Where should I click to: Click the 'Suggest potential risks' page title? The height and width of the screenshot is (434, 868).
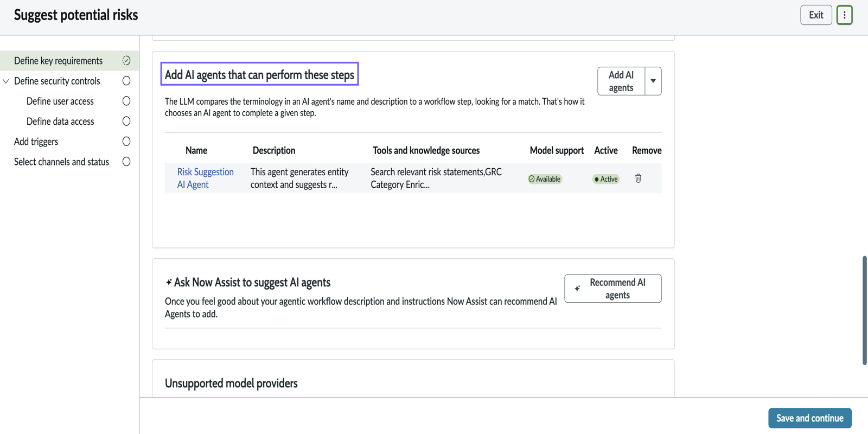(x=76, y=15)
